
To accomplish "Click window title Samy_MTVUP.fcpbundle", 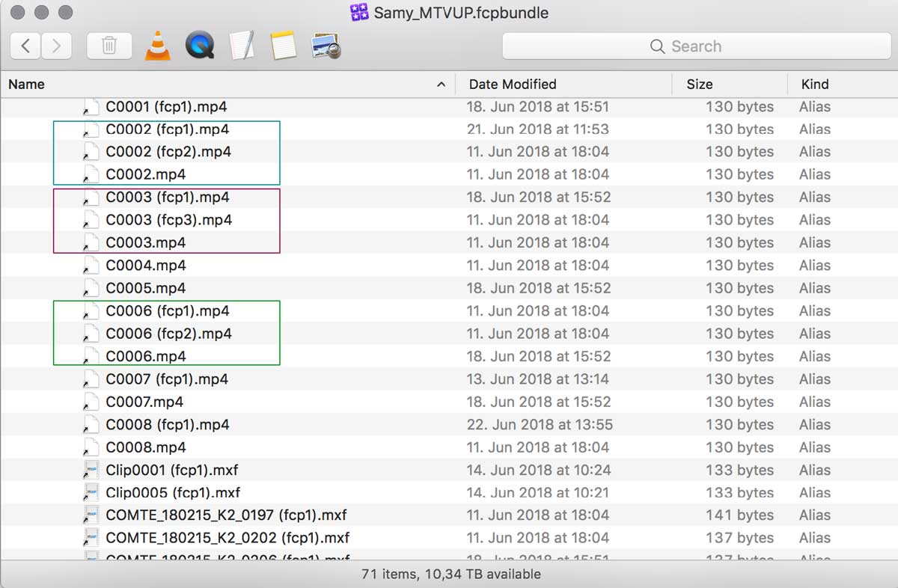I will coord(461,13).
